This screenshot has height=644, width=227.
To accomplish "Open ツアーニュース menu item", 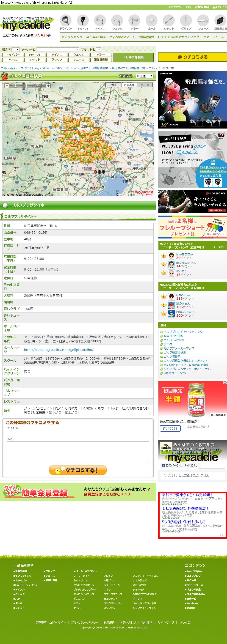I will [x=213, y=37].
